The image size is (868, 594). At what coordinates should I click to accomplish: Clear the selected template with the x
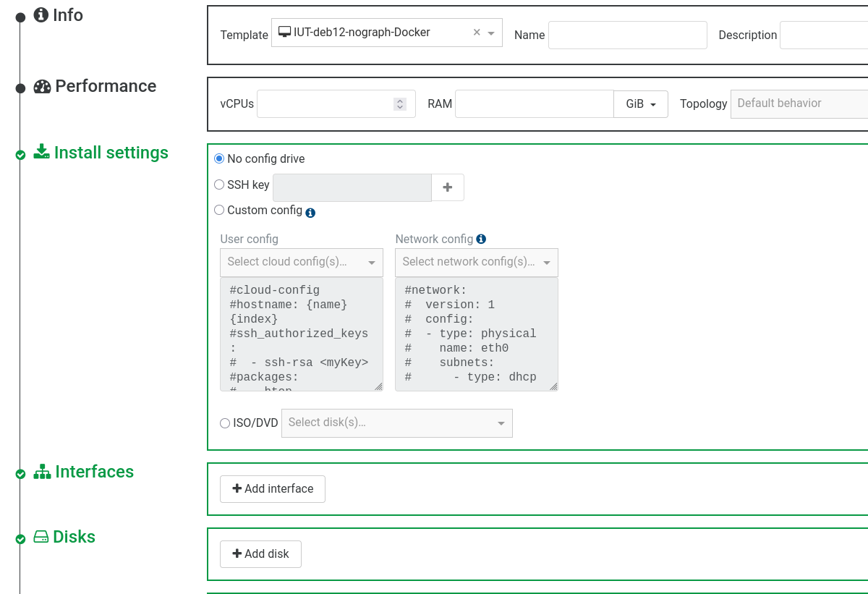tap(477, 33)
